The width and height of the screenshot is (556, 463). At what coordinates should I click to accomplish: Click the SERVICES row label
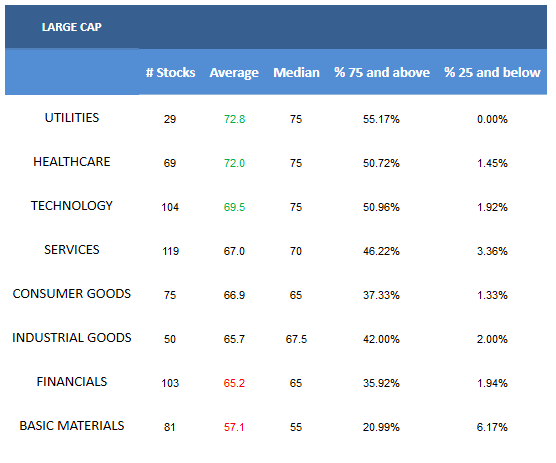(x=72, y=250)
